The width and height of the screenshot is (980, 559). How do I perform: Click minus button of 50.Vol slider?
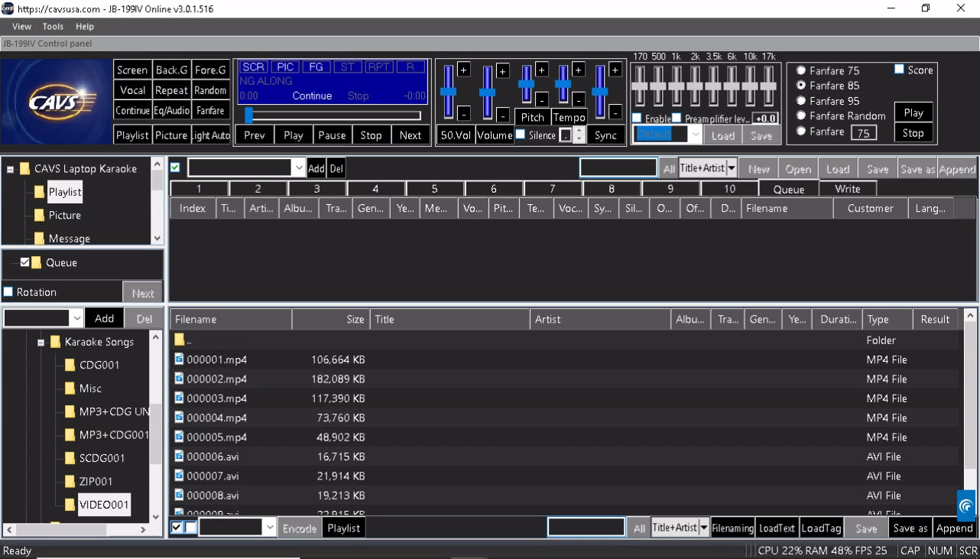coord(464,115)
